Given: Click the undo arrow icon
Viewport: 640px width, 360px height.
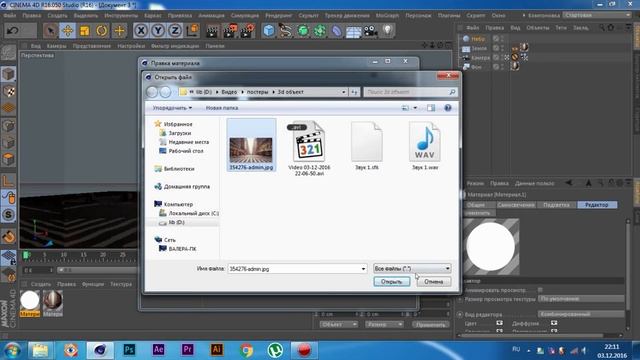Looking at the screenshot, I should pyautogui.click(x=13, y=31).
